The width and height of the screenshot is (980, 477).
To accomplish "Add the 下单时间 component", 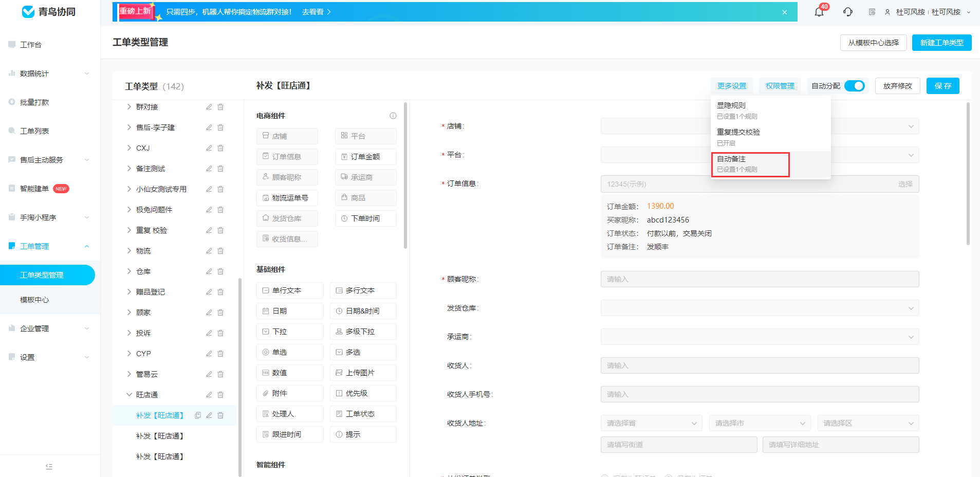I will click(x=366, y=218).
